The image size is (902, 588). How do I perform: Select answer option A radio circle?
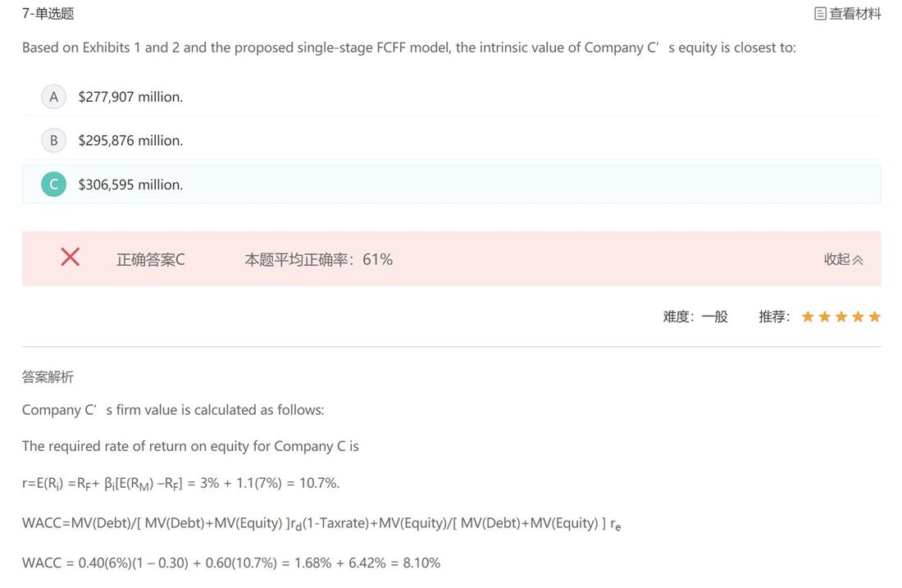pos(53,97)
